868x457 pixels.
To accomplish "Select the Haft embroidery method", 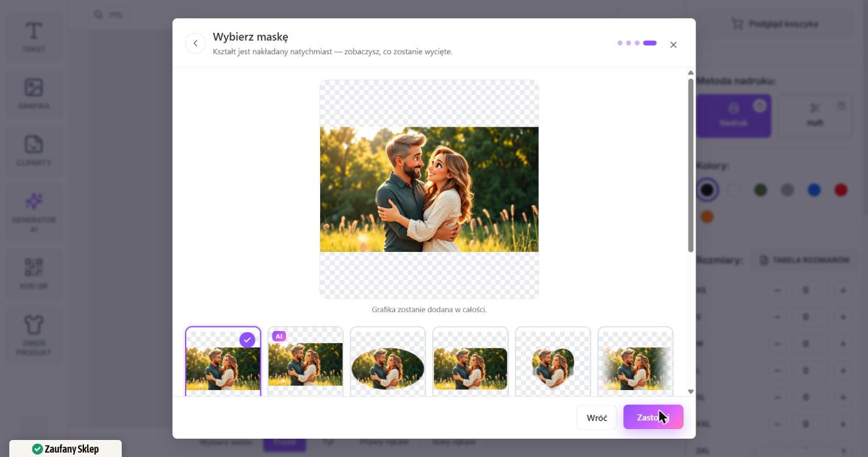I will tap(814, 116).
